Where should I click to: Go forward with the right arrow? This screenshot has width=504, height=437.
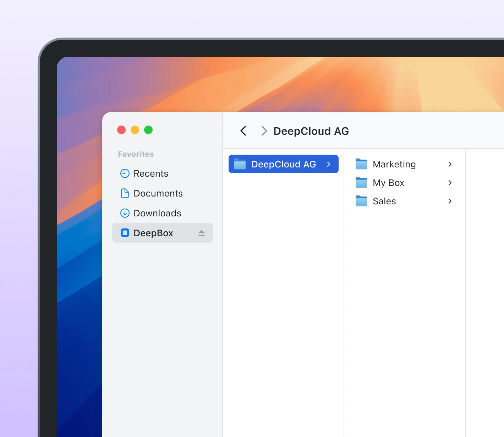[x=264, y=131]
